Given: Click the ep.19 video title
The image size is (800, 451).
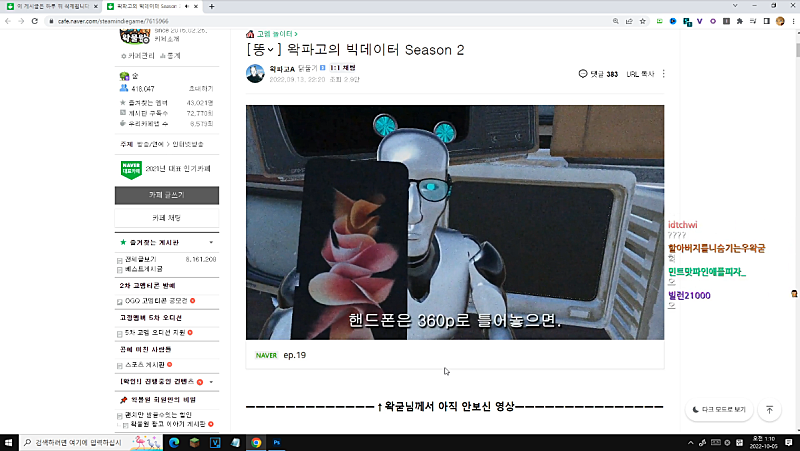Looking at the screenshot, I should coord(295,355).
